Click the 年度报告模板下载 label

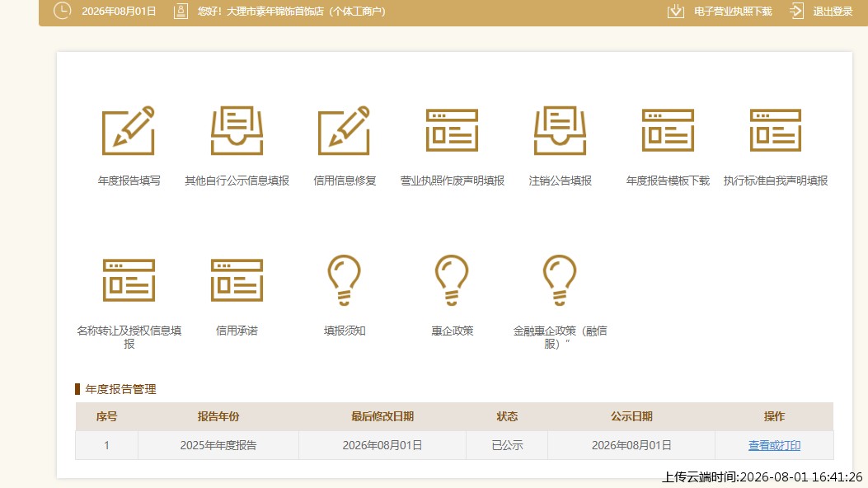[668, 181]
